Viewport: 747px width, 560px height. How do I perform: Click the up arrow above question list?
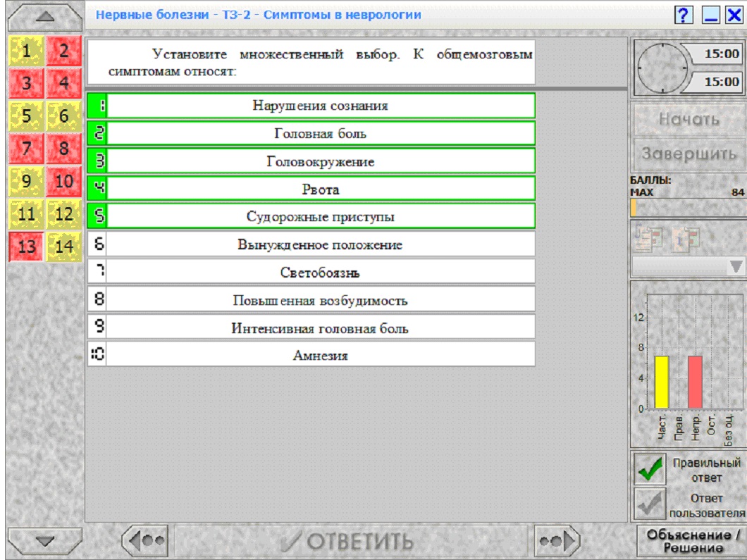click(45, 17)
